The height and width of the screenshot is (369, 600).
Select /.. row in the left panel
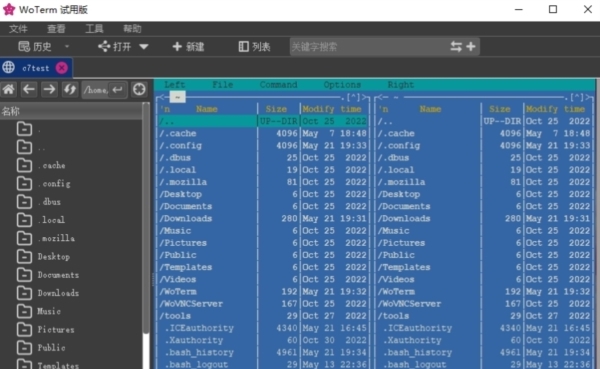click(x=263, y=121)
